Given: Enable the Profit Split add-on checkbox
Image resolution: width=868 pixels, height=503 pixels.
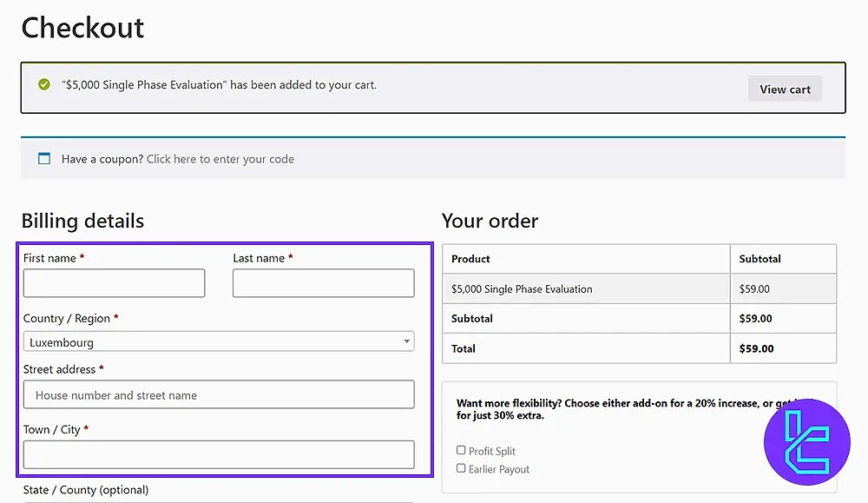Looking at the screenshot, I should [x=461, y=450].
